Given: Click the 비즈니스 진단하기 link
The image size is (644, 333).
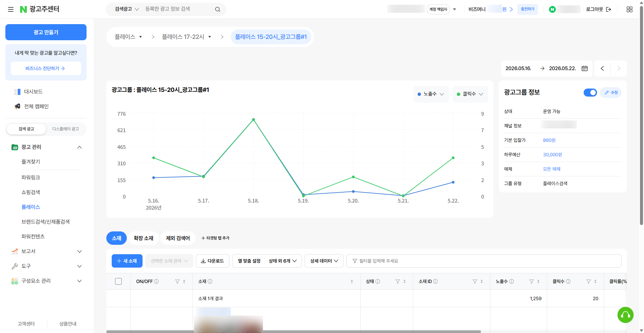Looking at the screenshot, I should click(x=46, y=68).
